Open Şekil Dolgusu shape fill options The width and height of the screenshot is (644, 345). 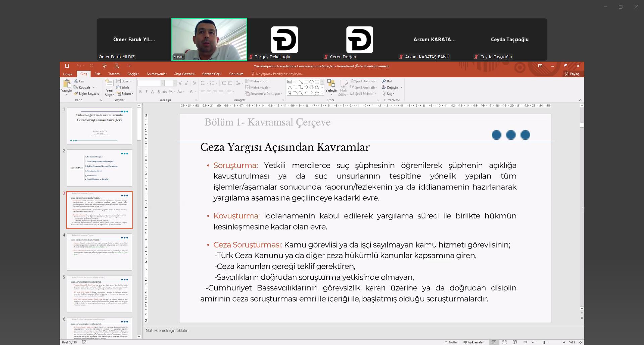coord(364,81)
